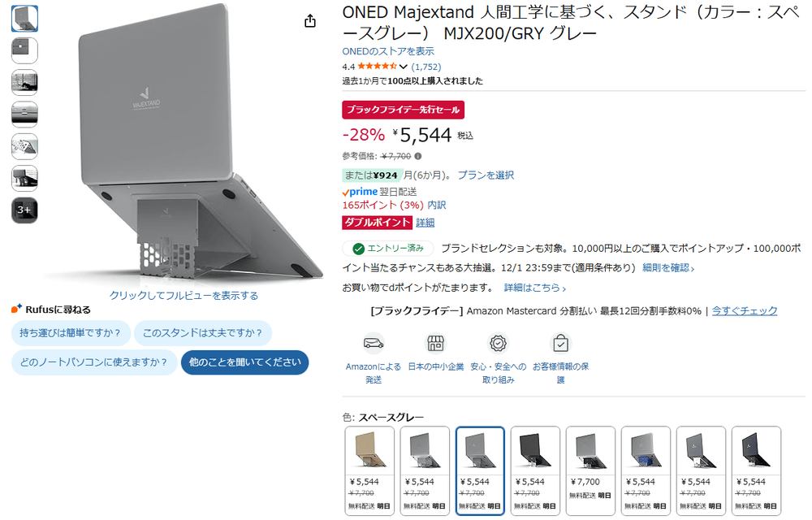Select the gold color variant swatch
This screenshot has width=812, height=520.
pyautogui.click(x=369, y=470)
